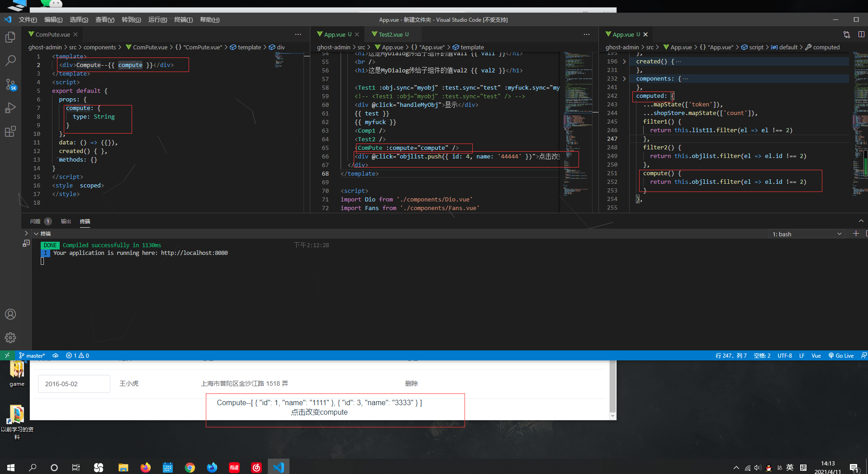Click components breadcrumb in left editor
Image resolution: width=868 pixels, height=474 pixels.
[x=100, y=47]
